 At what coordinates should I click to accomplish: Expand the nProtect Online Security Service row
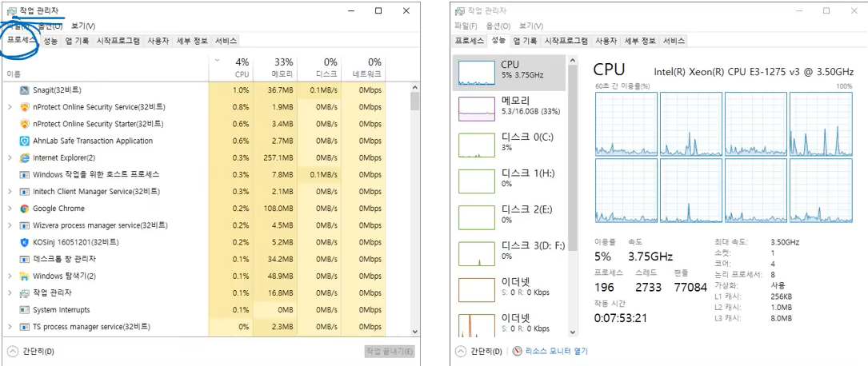[10, 107]
